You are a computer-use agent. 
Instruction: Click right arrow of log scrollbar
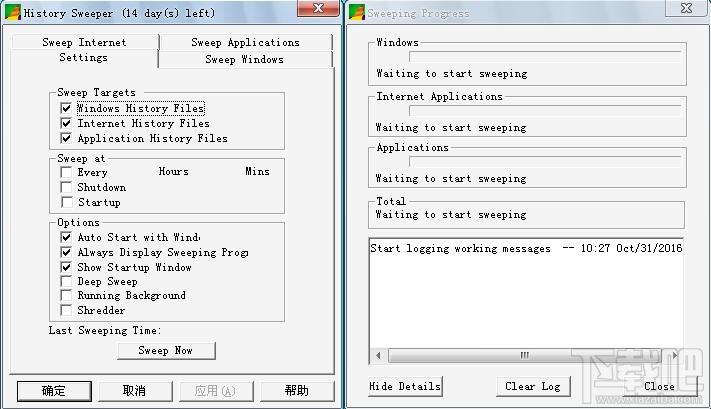click(x=674, y=355)
